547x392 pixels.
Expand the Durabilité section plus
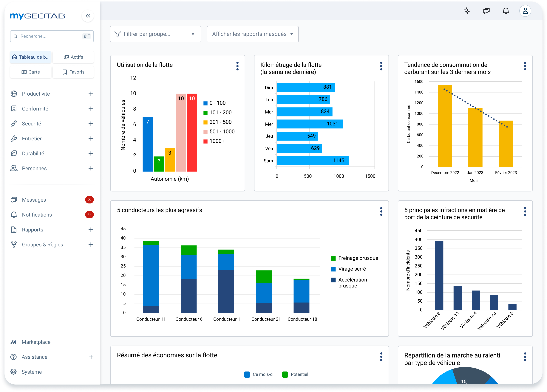(x=91, y=153)
